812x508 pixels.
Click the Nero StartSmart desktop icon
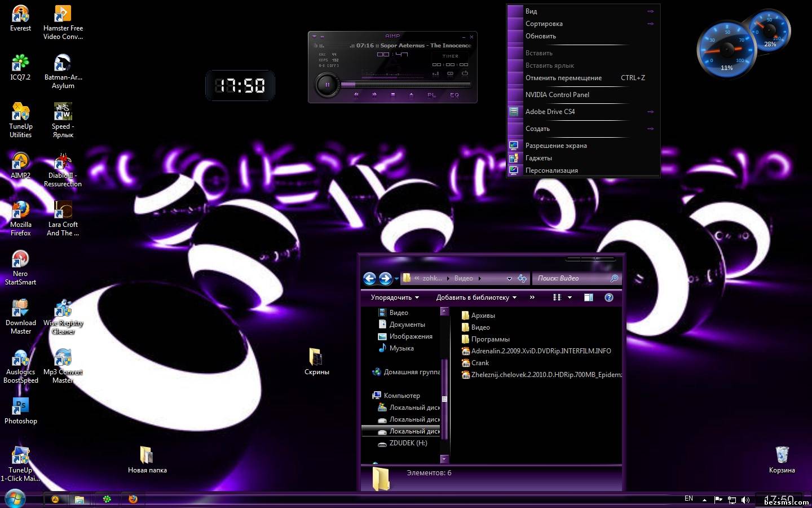tap(21, 266)
